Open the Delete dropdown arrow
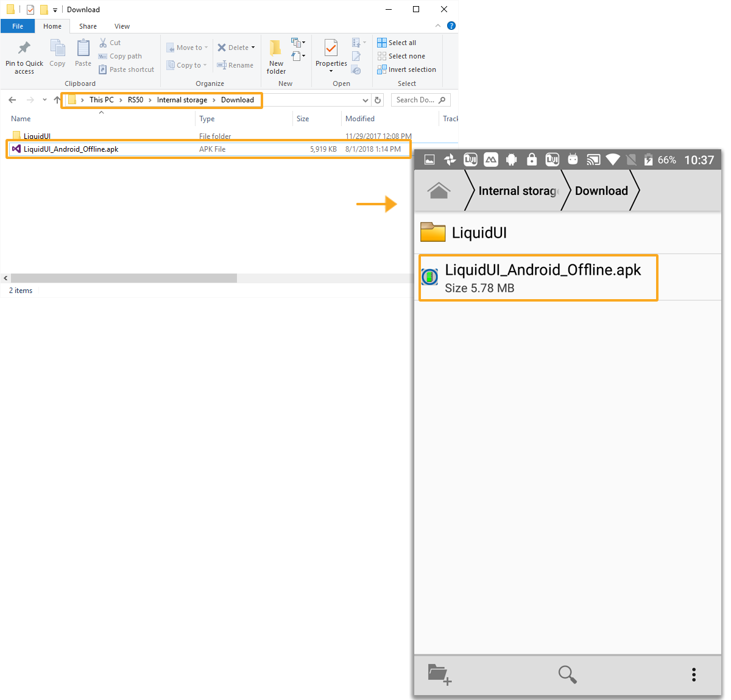This screenshot has width=731, height=700. pos(253,48)
